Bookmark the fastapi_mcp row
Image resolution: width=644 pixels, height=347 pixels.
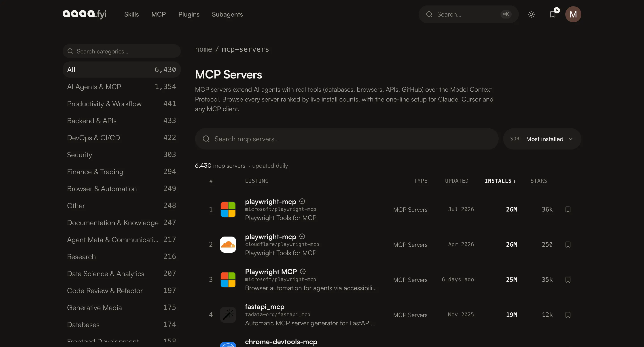coord(568,315)
